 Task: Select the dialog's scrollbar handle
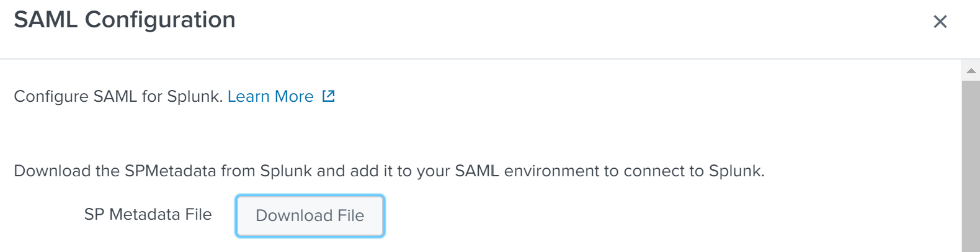(x=971, y=166)
